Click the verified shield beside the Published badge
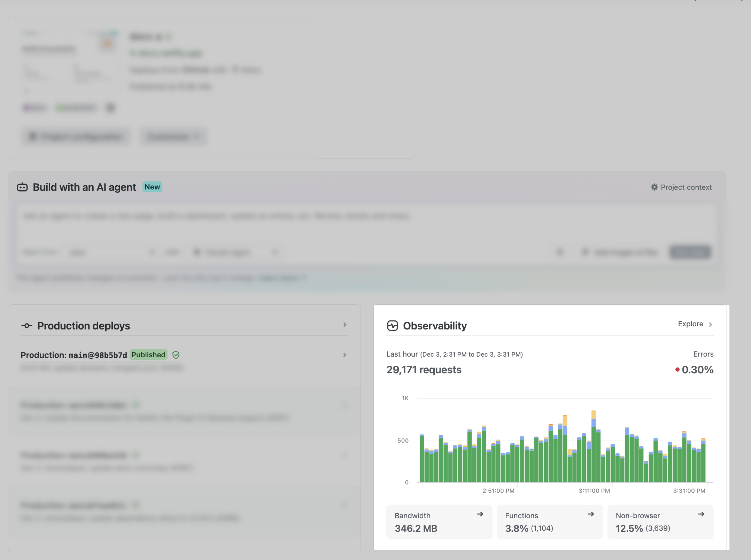 (176, 355)
